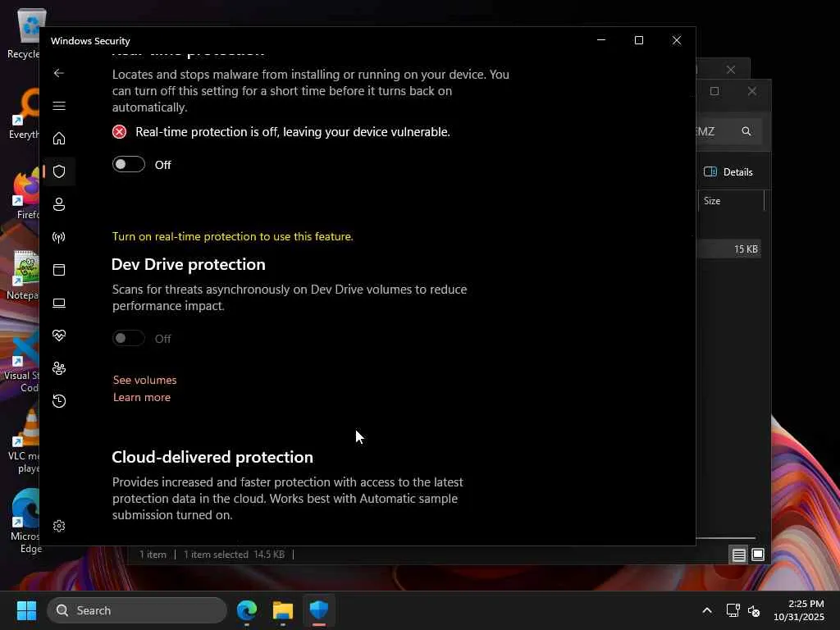Maximize the Windows Security window
840x630 pixels.
point(638,40)
